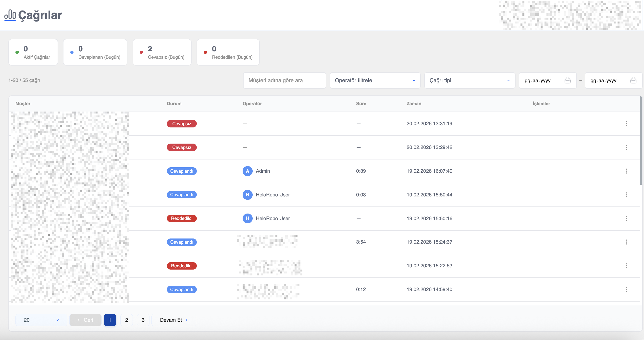Click the Admin operator avatar
The image size is (644, 340).
pyautogui.click(x=247, y=171)
